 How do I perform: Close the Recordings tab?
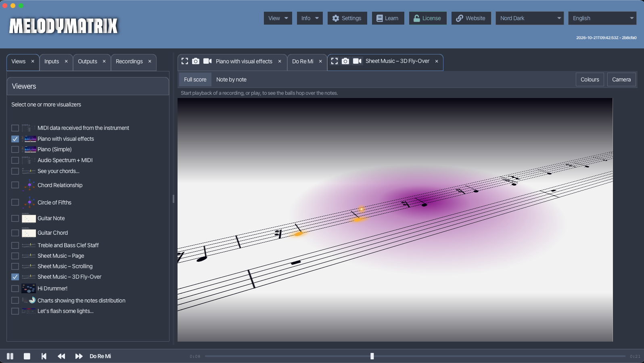(150, 61)
